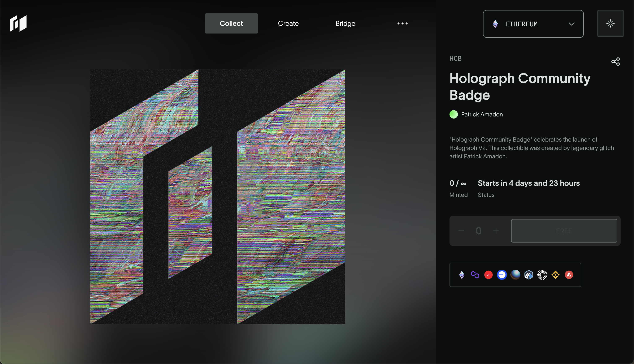This screenshot has width=634, height=364.
Task: Click the FREE mint button
Action: tap(564, 231)
